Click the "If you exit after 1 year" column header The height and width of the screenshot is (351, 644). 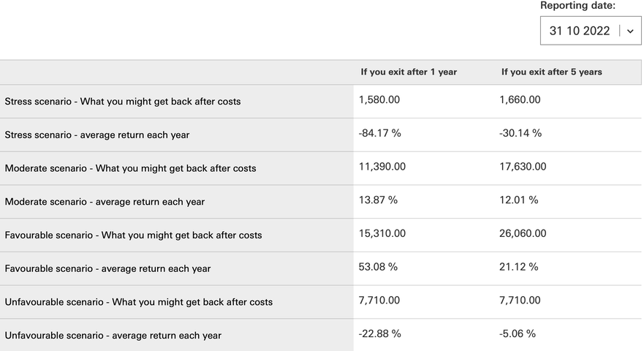[x=409, y=72]
